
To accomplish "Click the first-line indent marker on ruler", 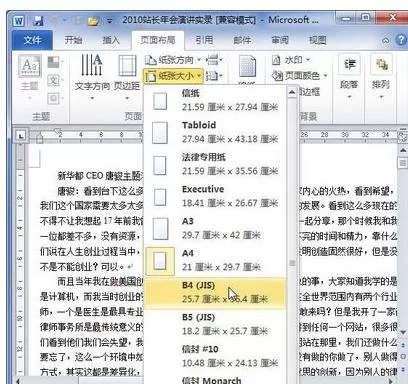I will click(x=57, y=131).
